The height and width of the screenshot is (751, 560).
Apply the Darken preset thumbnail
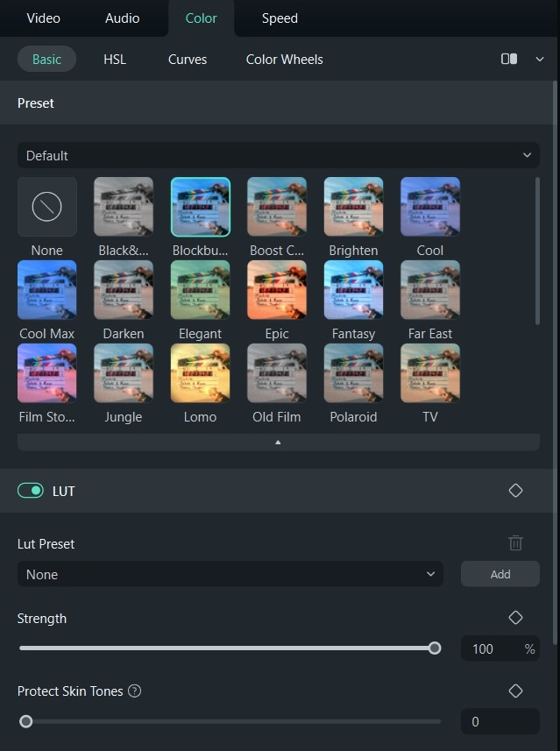click(x=124, y=290)
